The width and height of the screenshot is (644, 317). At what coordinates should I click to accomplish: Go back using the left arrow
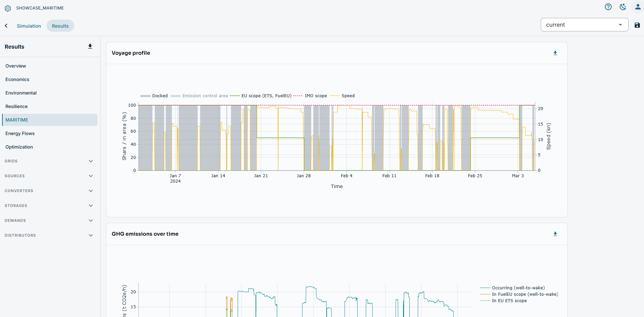[x=6, y=26]
